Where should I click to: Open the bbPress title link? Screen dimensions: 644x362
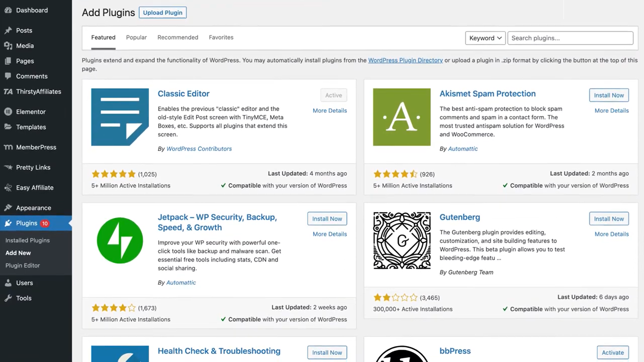[x=455, y=351]
